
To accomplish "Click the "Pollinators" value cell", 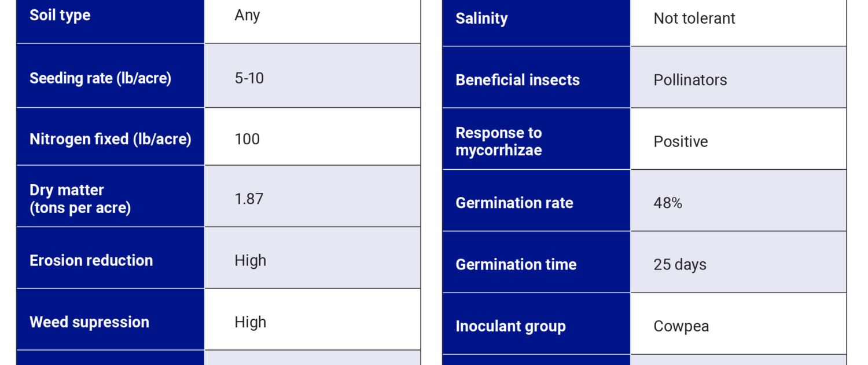I will click(x=690, y=80).
